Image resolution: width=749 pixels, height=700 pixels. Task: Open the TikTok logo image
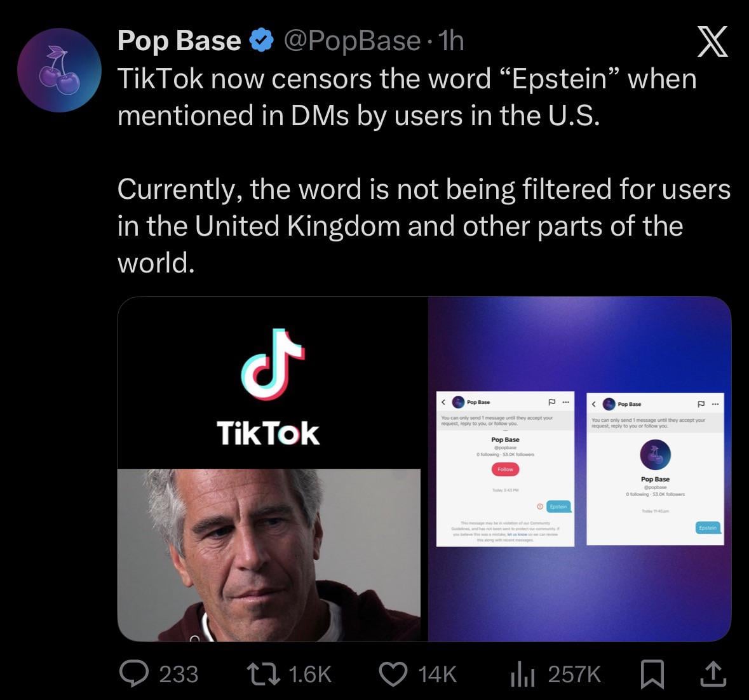tap(269, 383)
